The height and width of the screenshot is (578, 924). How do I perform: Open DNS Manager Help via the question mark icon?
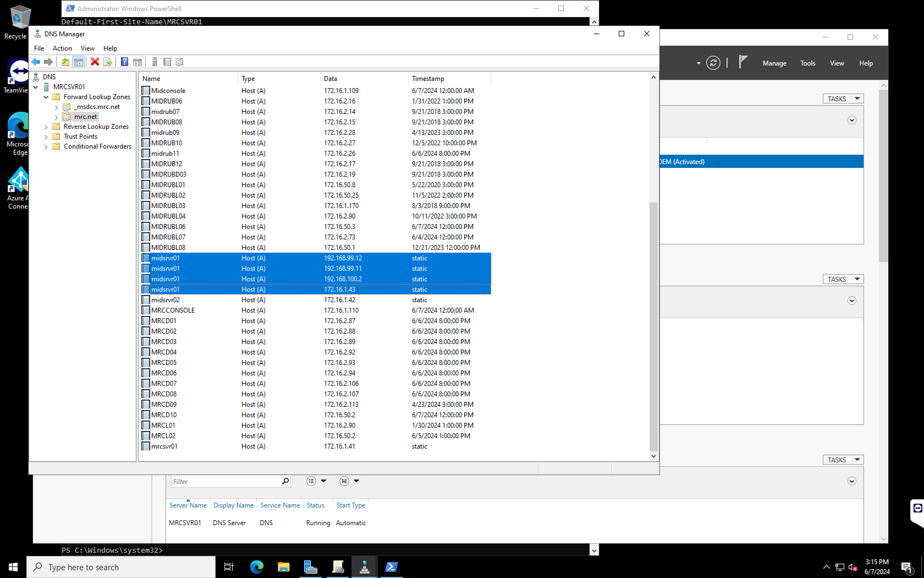124,62
